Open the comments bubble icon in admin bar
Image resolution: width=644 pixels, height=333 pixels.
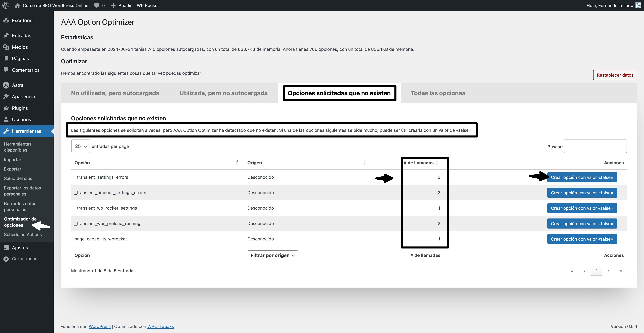tap(97, 5)
